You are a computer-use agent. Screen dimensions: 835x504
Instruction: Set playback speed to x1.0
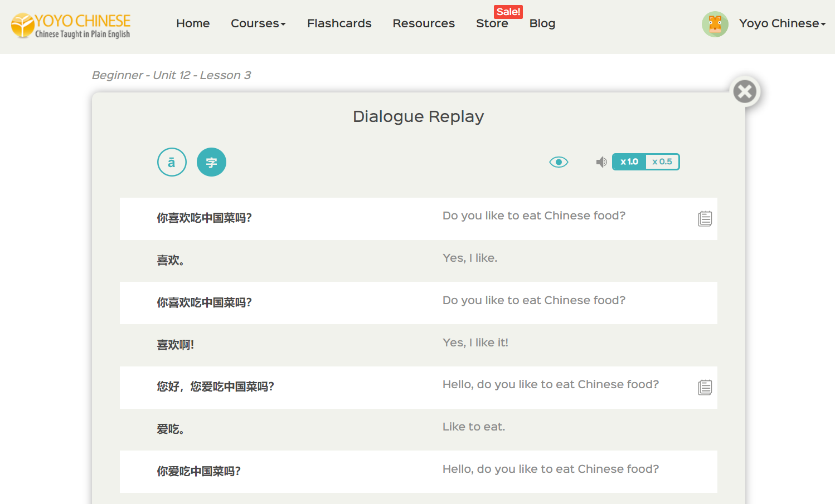(629, 162)
